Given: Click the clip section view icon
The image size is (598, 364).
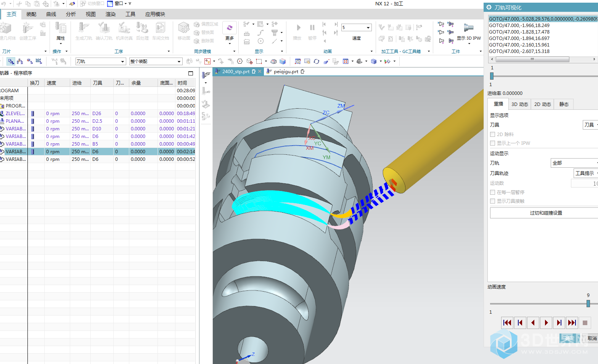Looking at the screenshot, I should pos(273,61).
